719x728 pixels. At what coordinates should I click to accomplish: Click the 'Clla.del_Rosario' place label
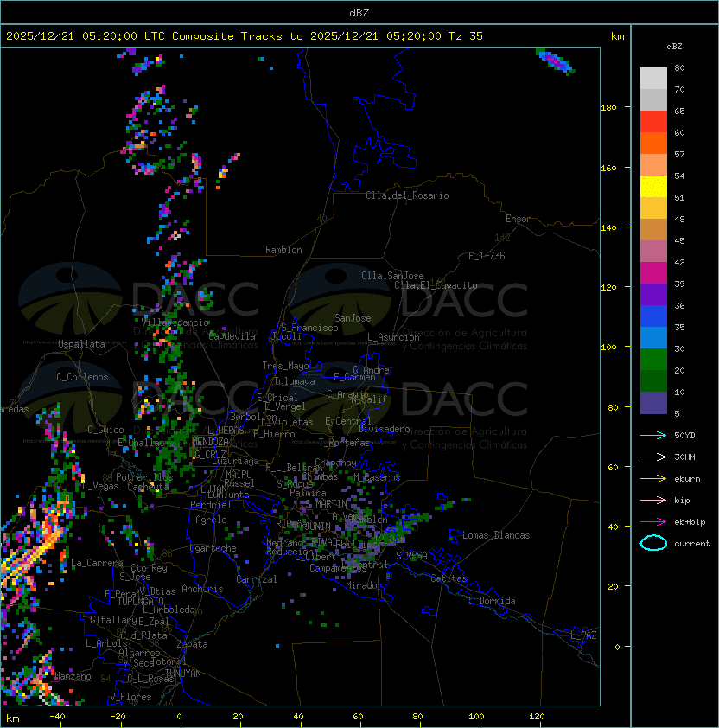[407, 195]
